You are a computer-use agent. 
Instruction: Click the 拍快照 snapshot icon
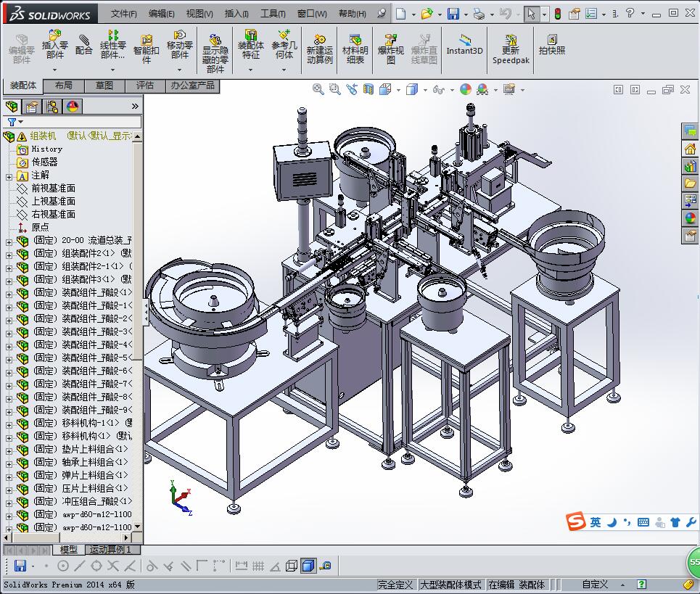(551, 45)
